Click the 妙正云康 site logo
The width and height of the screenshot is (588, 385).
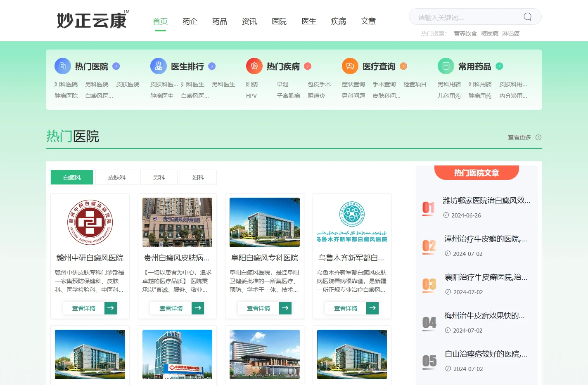click(x=93, y=20)
